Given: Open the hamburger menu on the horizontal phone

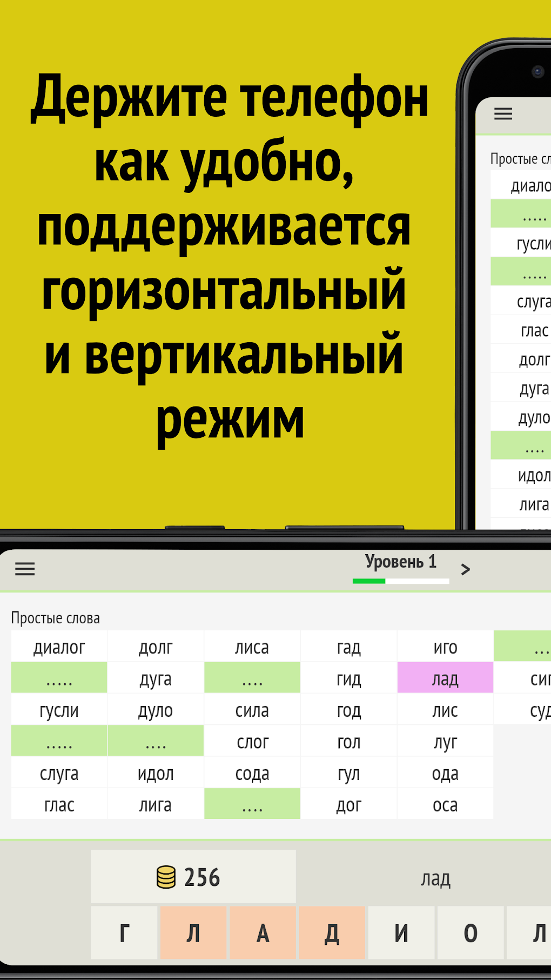Looking at the screenshot, I should 25,569.
